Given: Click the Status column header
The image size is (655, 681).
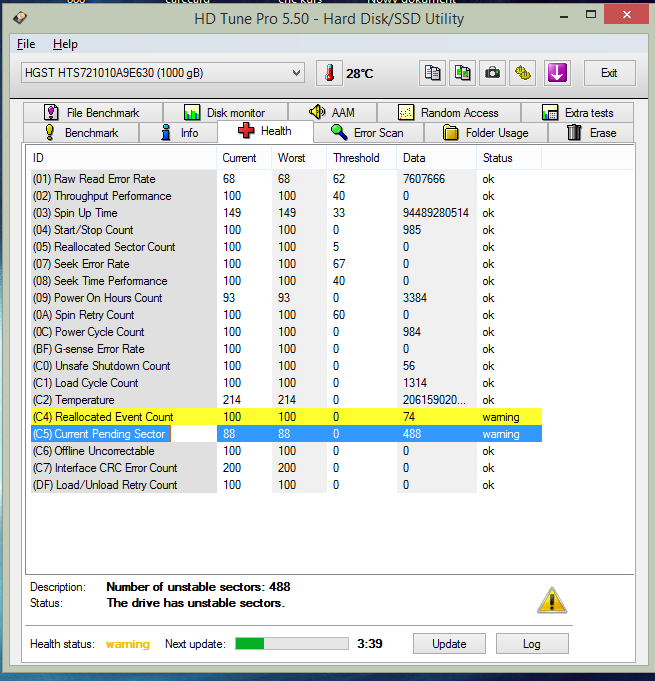Looking at the screenshot, I should (509, 158).
